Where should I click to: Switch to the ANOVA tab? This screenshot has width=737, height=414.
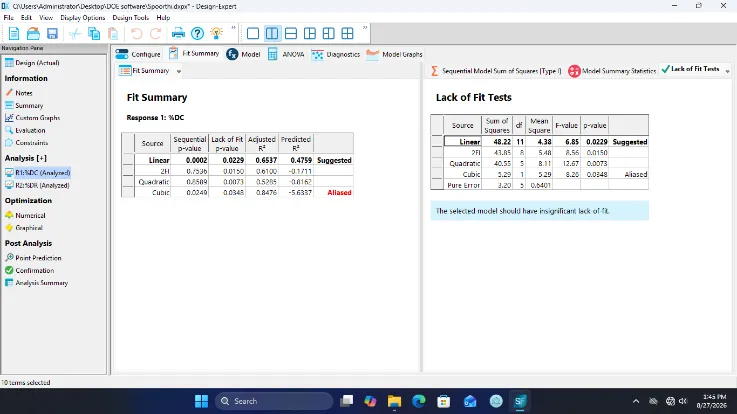point(286,54)
